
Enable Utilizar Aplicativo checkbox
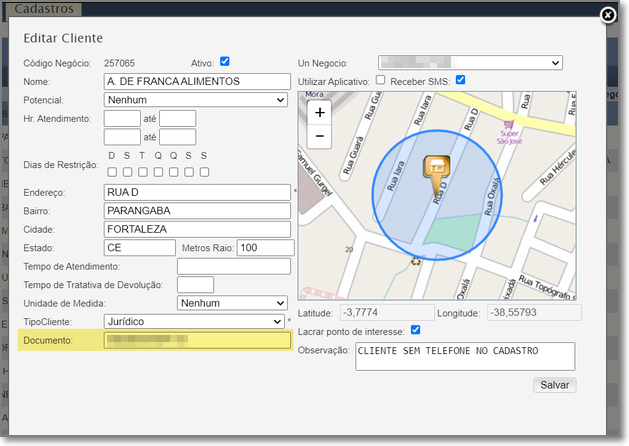coord(380,80)
